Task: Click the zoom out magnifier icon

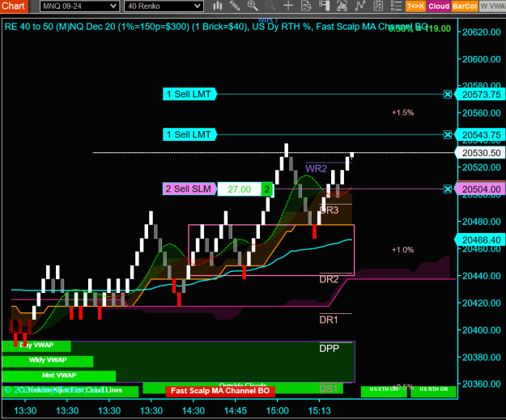Action: point(270,6)
